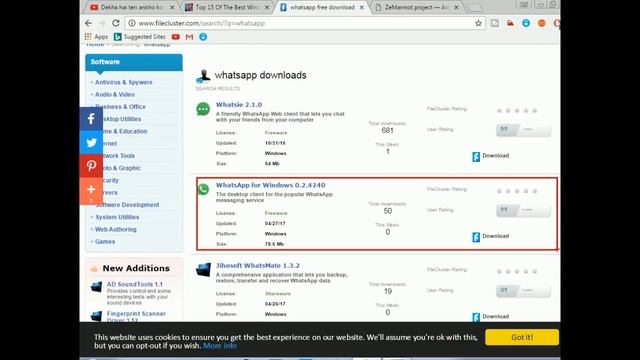Download Whatsie 2.1.0

491,156
